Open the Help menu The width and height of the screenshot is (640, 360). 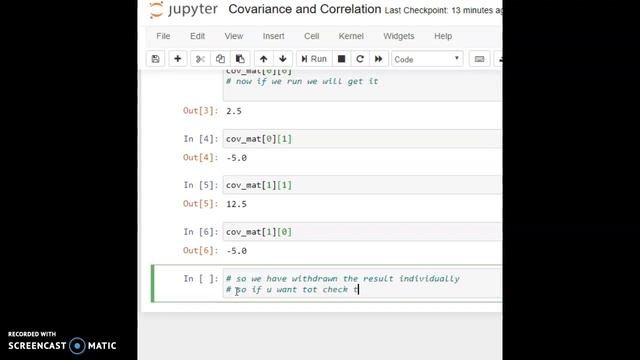(x=443, y=36)
